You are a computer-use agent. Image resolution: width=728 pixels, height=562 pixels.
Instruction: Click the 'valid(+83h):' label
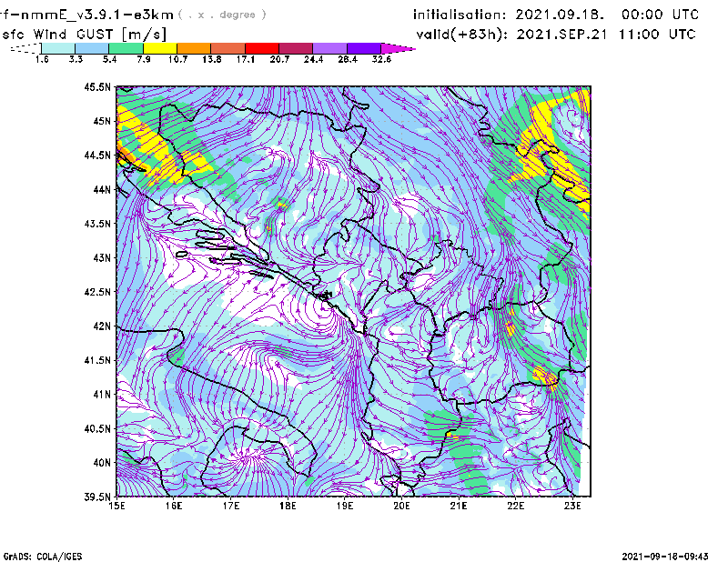[462, 35]
